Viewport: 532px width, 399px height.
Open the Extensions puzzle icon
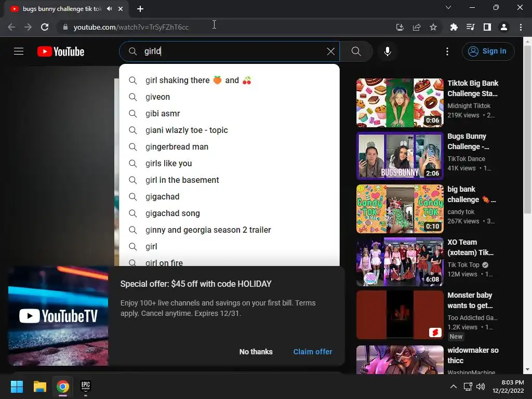(x=454, y=27)
